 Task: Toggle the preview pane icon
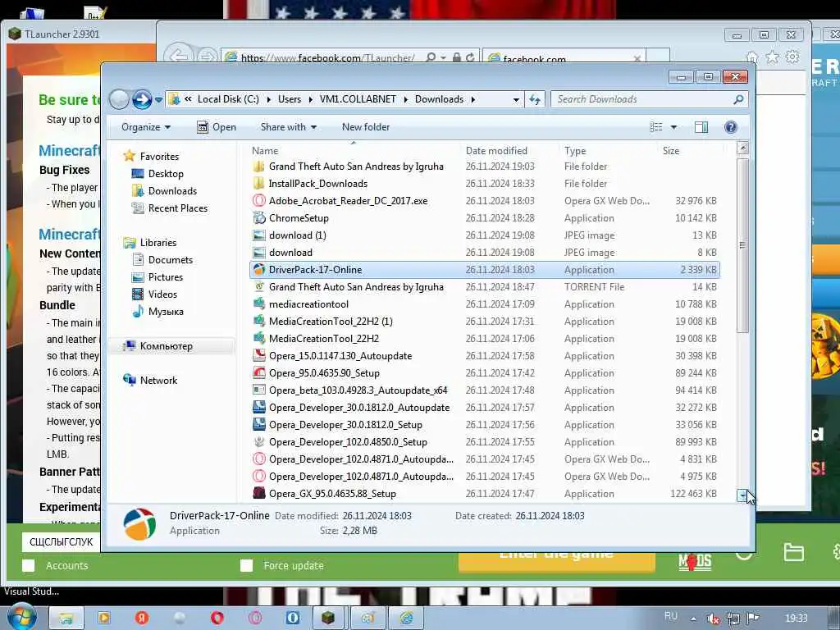701,127
